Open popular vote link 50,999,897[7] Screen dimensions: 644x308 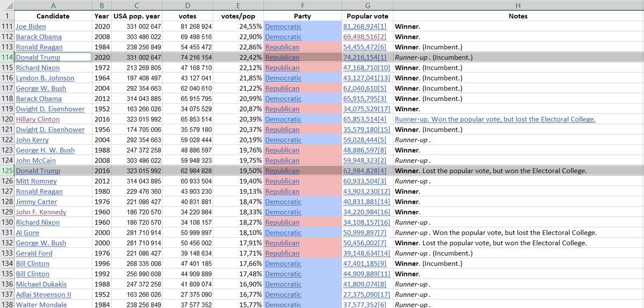[x=365, y=233]
